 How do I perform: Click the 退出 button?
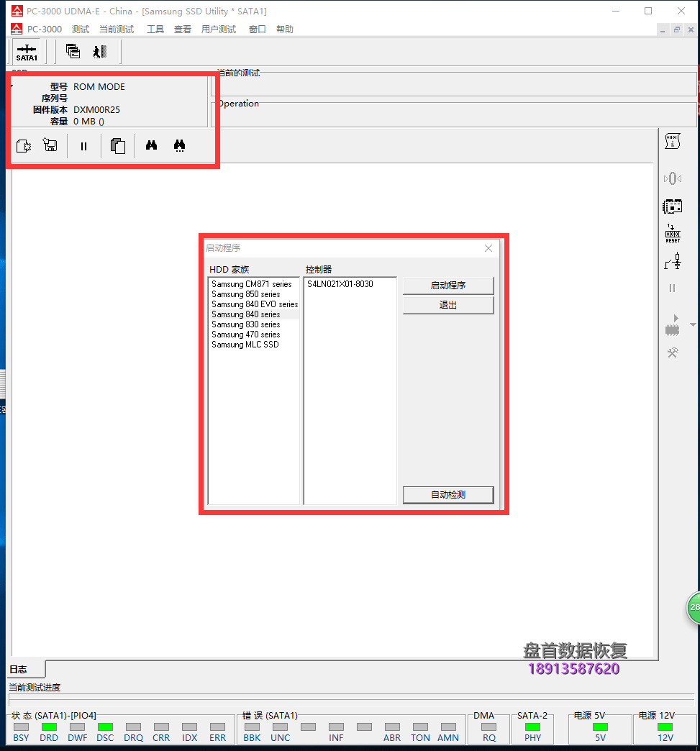tap(448, 305)
